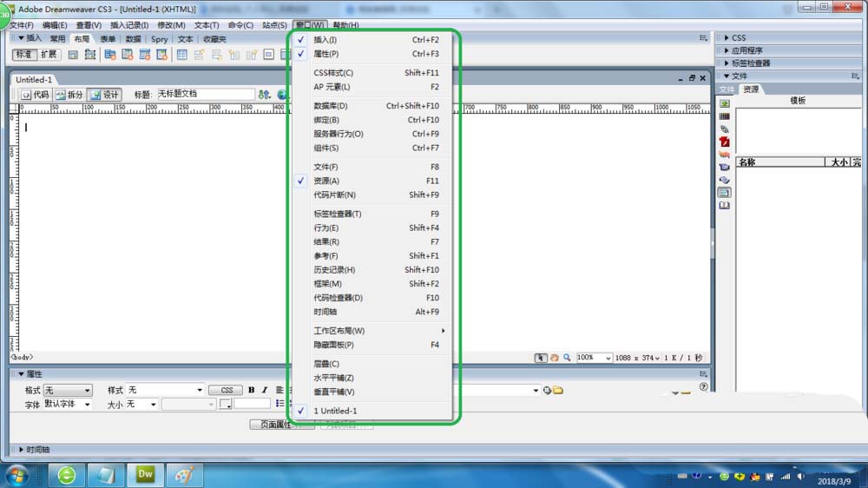868x488 pixels.
Task: Show Colors category in Assets panel
Action: [724, 116]
